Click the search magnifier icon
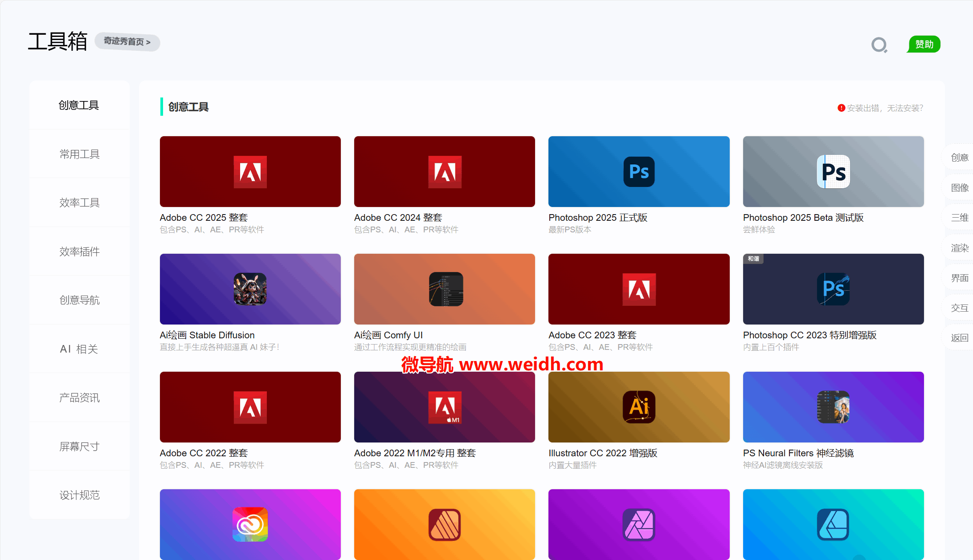Viewport: 973px width, 560px height. point(879,45)
